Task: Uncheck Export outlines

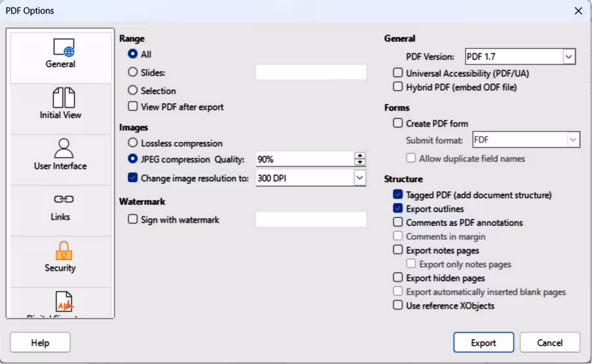Action: [397, 208]
